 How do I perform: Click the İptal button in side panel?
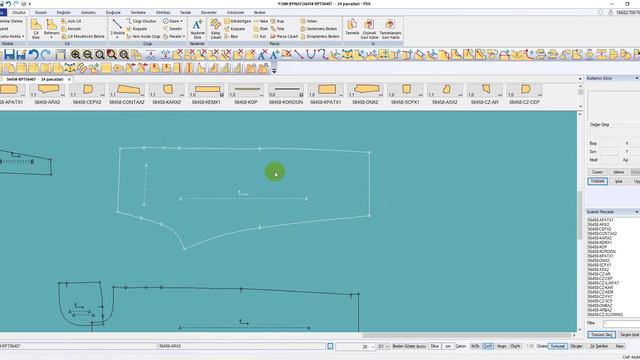tap(619, 181)
